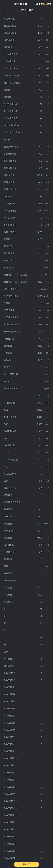
Task: Select the CO2 row
Action: click(26, 467)
